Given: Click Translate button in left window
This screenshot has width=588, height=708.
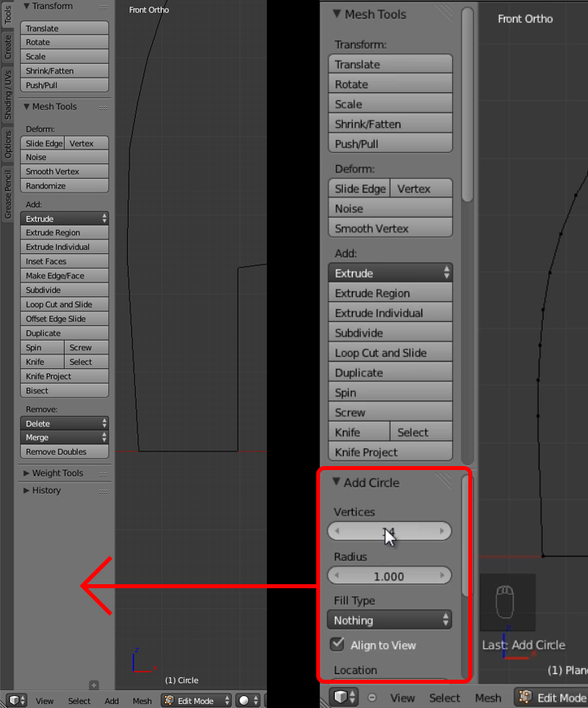Looking at the screenshot, I should pyautogui.click(x=65, y=28).
